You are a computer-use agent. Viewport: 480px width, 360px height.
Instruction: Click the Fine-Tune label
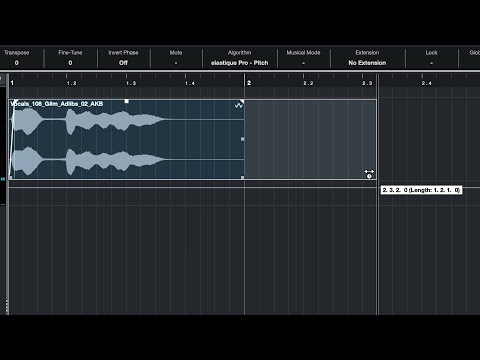(x=70, y=53)
